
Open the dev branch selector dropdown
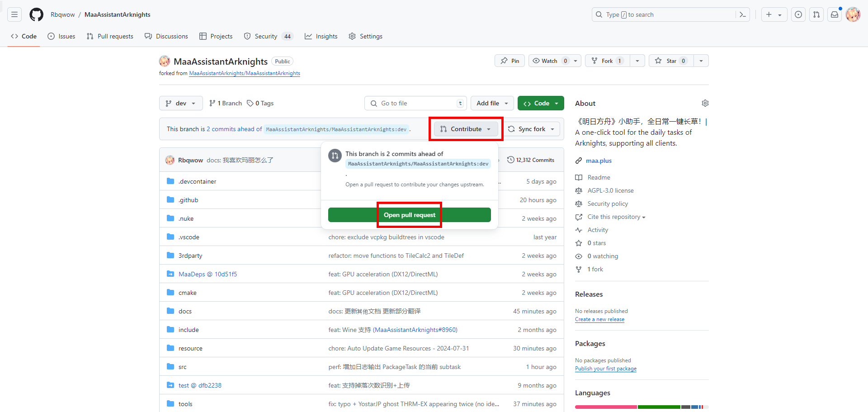[x=181, y=103]
